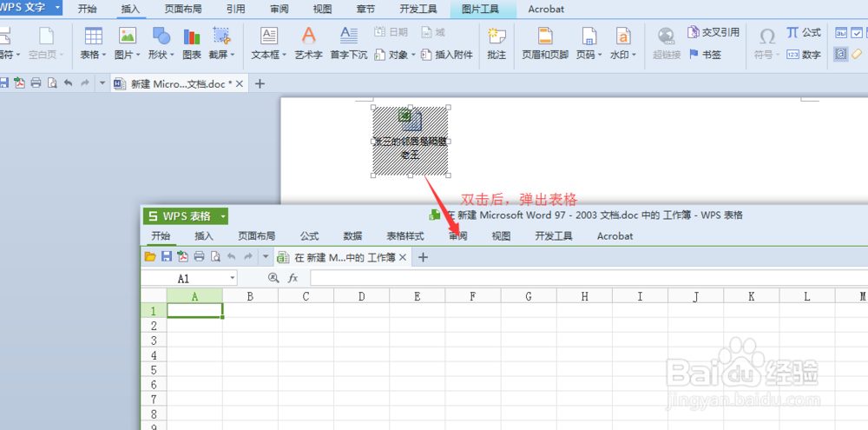Insert a 公式 formula
The image size is (868, 430).
click(803, 33)
